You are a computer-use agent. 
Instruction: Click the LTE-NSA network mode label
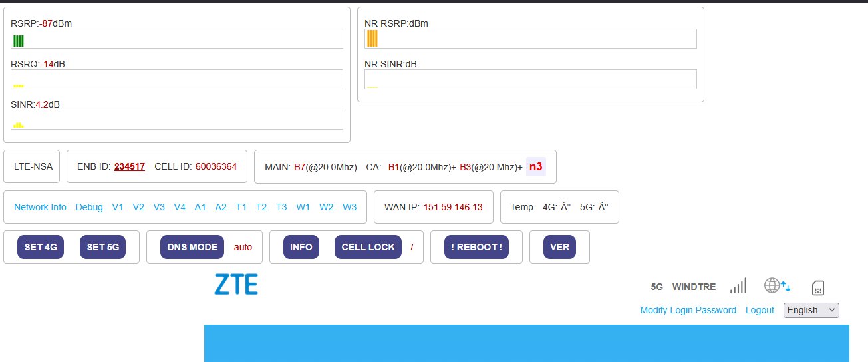click(x=33, y=166)
